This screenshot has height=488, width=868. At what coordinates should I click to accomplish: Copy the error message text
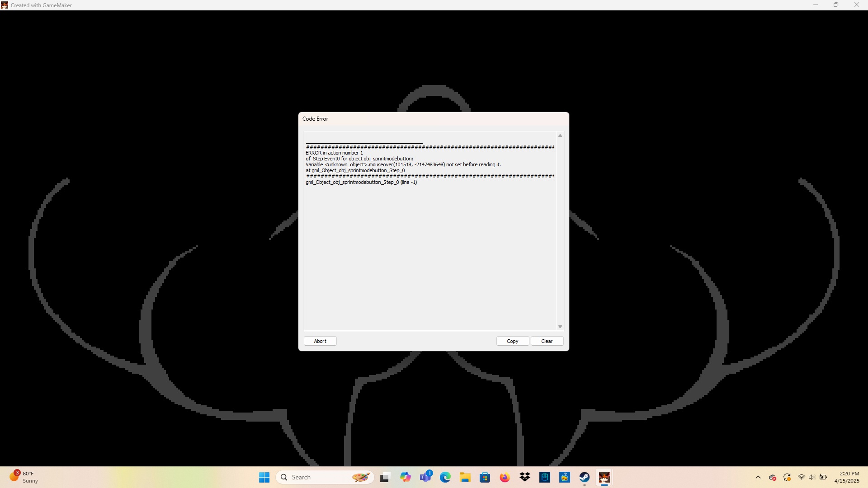point(512,341)
